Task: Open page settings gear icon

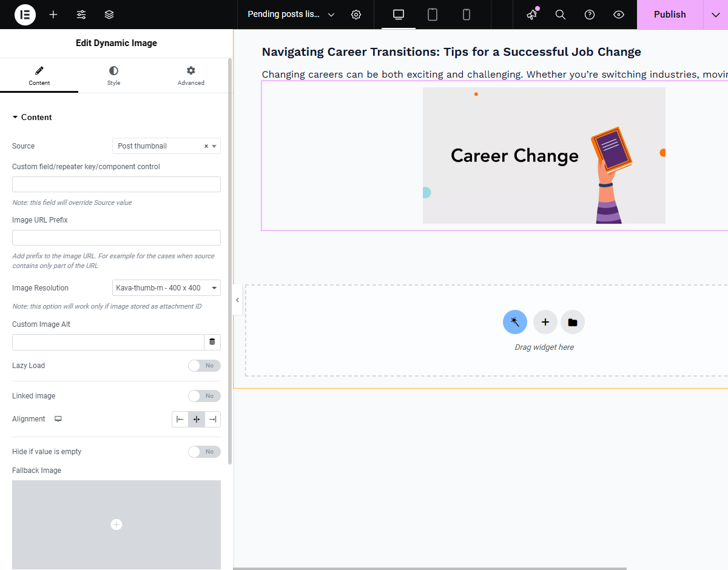Action: coord(356,15)
